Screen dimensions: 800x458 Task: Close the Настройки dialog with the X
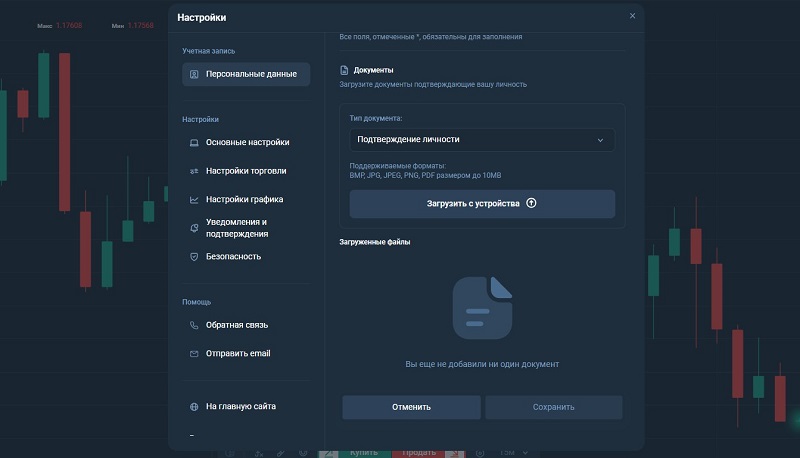[632, 16]
